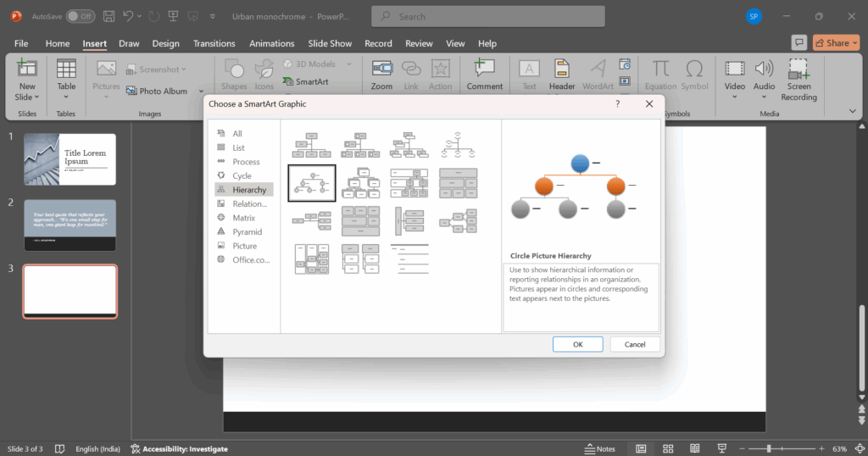
Task: Select slide 2 thumbnail
Action: pos(70,225)
